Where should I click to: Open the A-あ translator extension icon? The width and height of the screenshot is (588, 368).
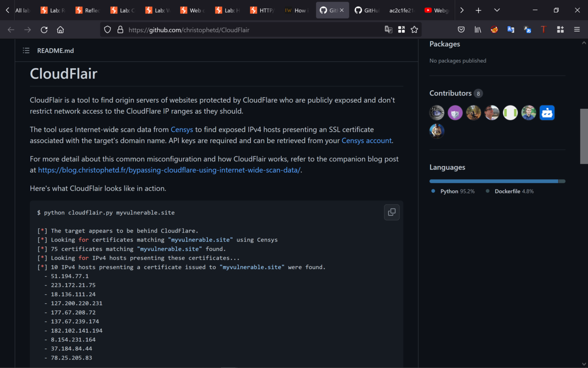(x=527, y=29)
